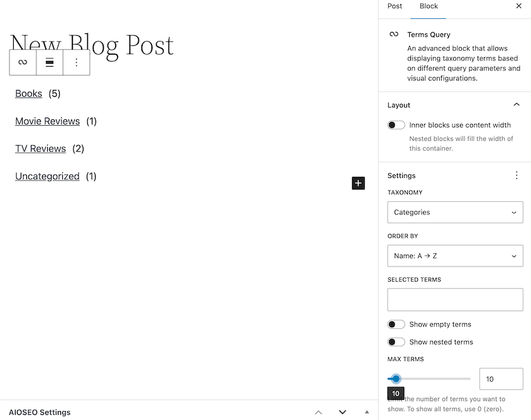Click inside the Selected Terms field
This screenshot has height=420, width=531.
click(x=455, y=299)
